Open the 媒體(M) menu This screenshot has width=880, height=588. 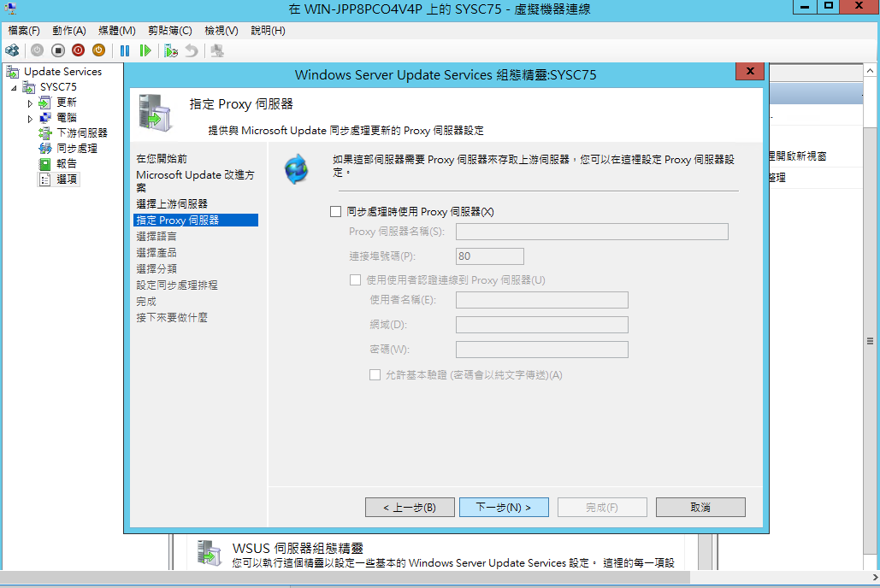click(116, 30)
